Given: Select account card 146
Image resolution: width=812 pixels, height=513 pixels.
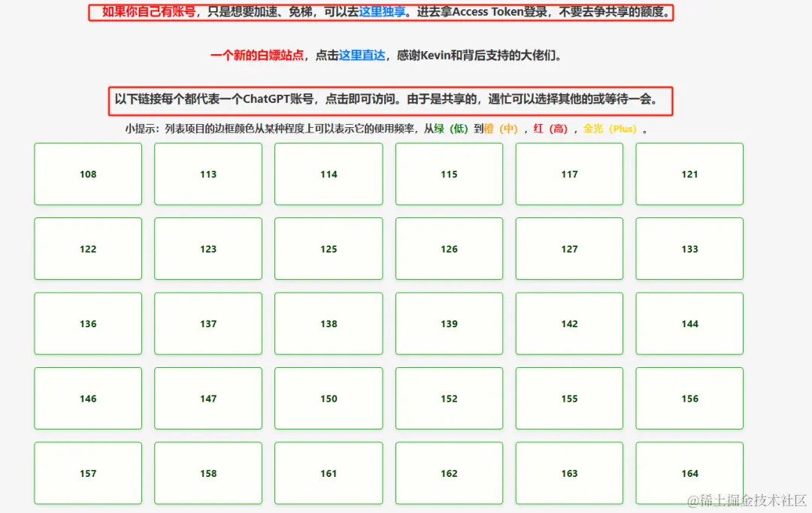Looking at the screenshot, I should [x=88, y=398].
